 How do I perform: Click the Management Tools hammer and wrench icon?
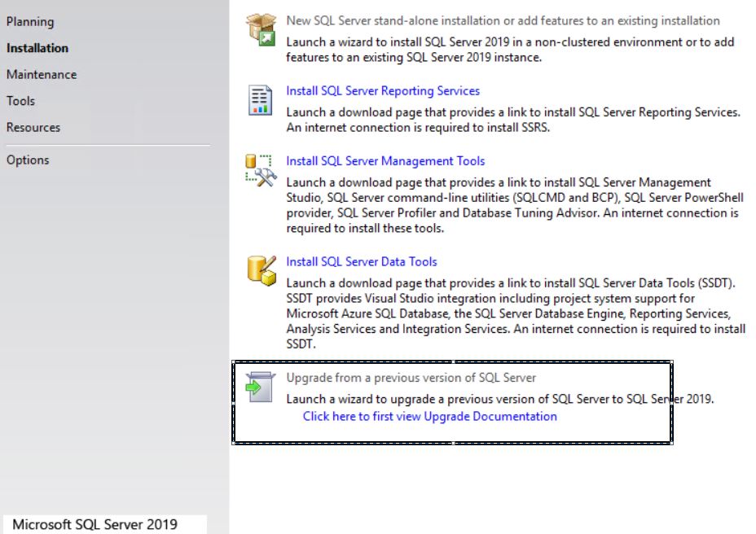coord(262,170)
